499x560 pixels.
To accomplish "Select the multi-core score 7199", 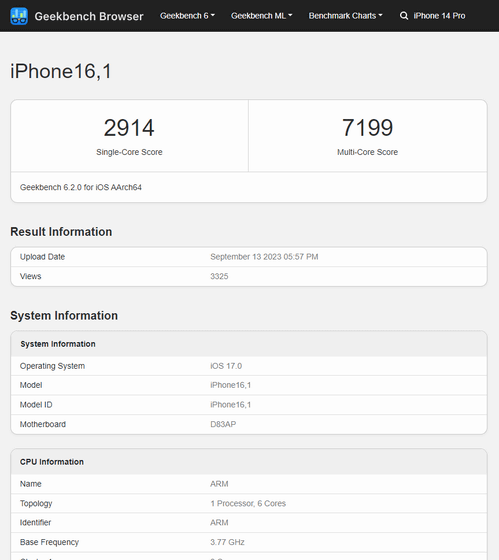I will [368, 128].
